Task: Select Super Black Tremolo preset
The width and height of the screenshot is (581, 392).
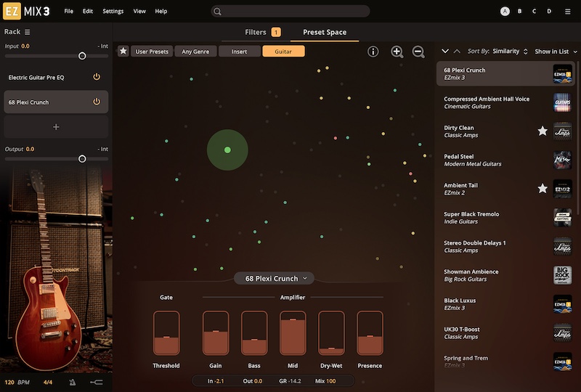Action: pos(505,218)
